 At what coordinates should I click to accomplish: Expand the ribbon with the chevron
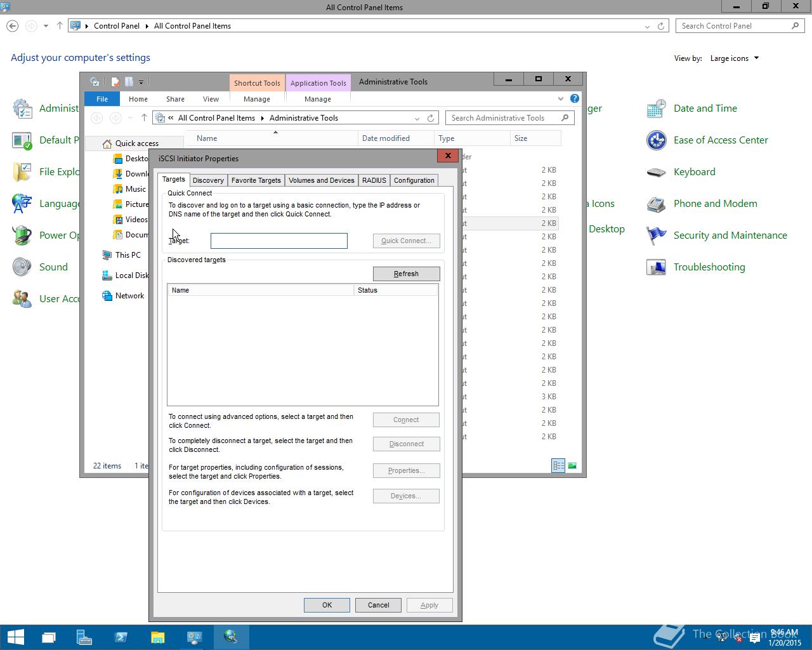pos(561,98)
